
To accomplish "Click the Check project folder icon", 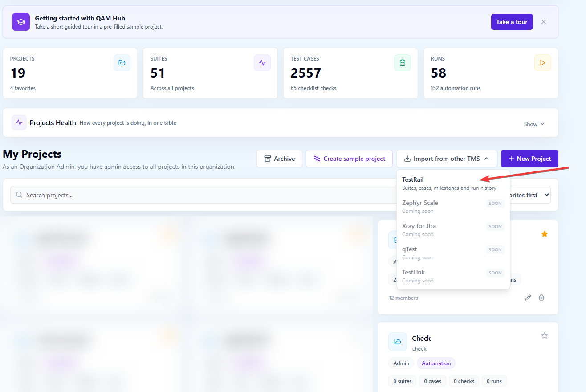I will (x=398, y=342).
